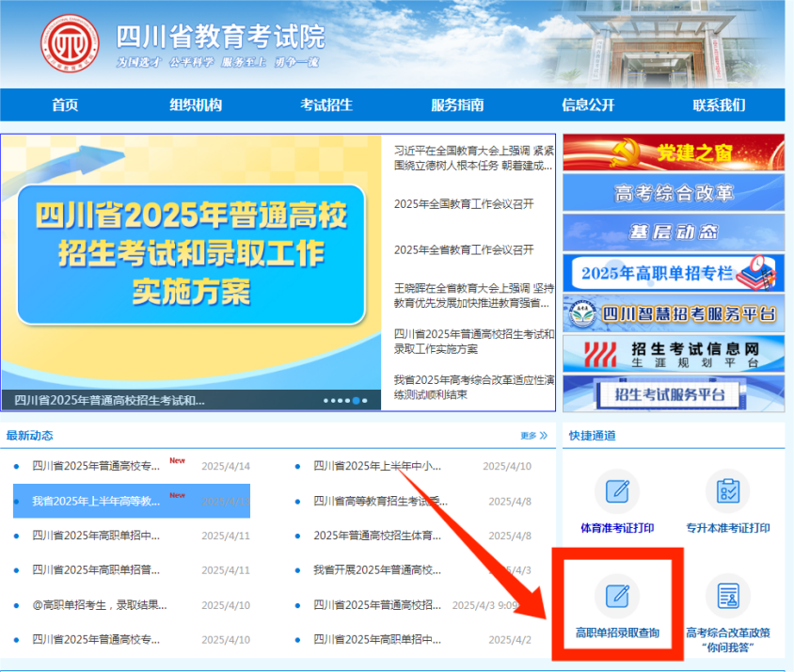Screen dimensions: 794x672
Task: Click the 高考综合改革 banner button
Action: [x=673, y=193]
